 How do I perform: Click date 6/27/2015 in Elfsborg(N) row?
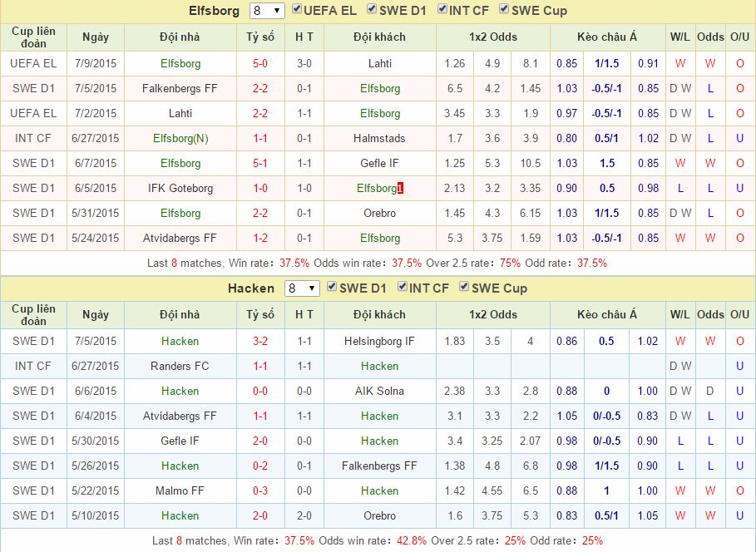[x=96, y=138]
